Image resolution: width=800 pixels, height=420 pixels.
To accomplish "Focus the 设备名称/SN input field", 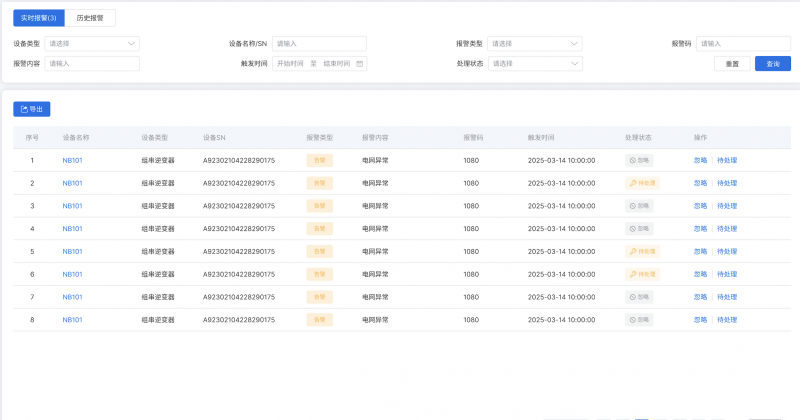I will tap(319, 43).
